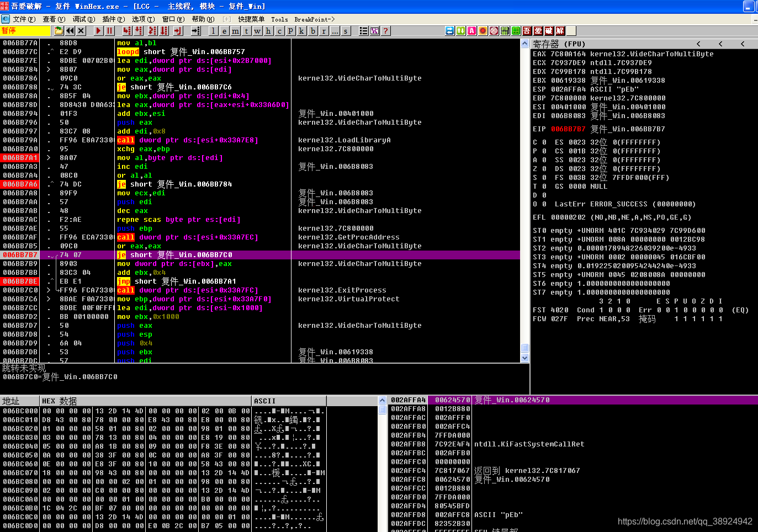
Task: Click the close program X icon
Action: coord(81,31)
